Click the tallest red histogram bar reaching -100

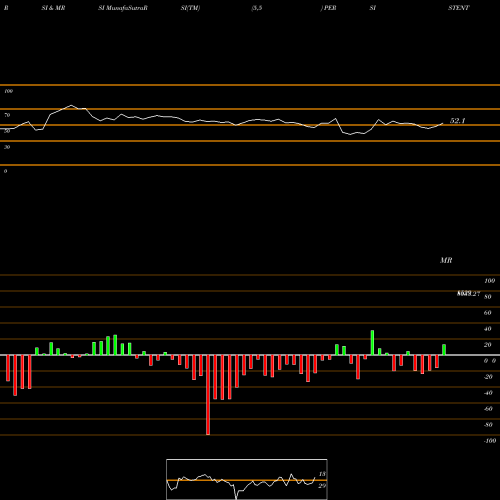tap(208, 395)
